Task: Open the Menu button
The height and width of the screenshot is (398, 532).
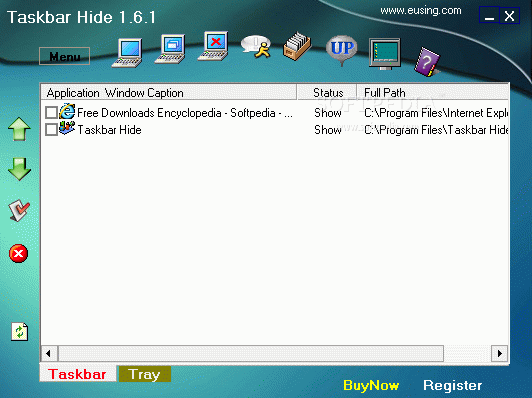Action: [64, 56]
